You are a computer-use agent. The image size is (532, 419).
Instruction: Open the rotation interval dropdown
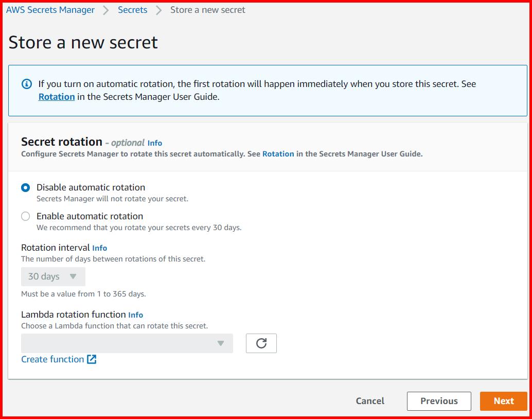tap(53, 276)
